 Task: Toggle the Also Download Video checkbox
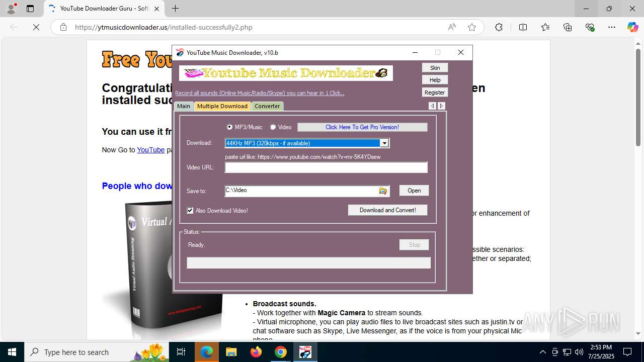[x=190, y=211]
